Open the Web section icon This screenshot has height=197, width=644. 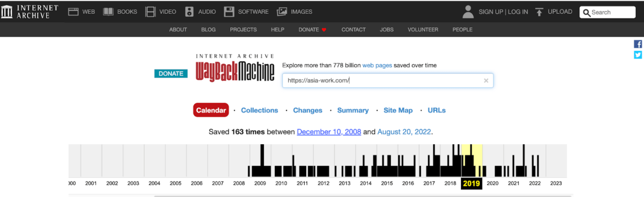tap(73, 12)
